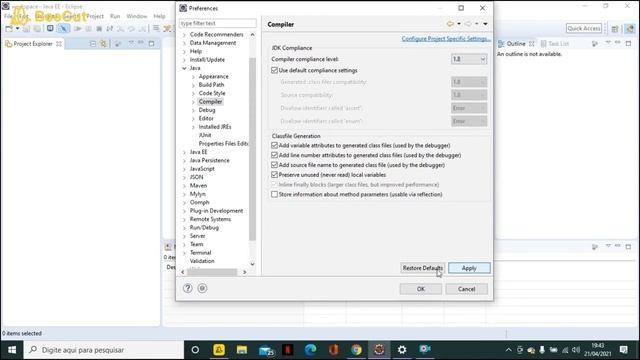Open the Window menu in Eclipse

coord(137,16)
